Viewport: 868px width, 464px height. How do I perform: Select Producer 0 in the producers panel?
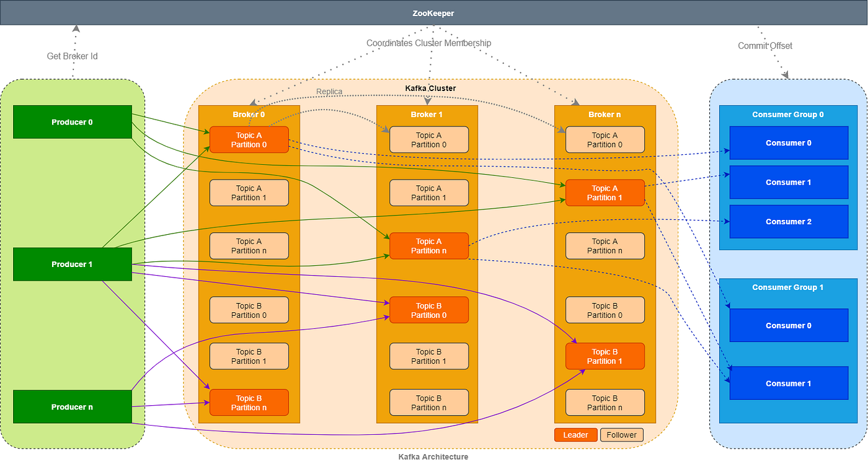[x=72, y=121]
